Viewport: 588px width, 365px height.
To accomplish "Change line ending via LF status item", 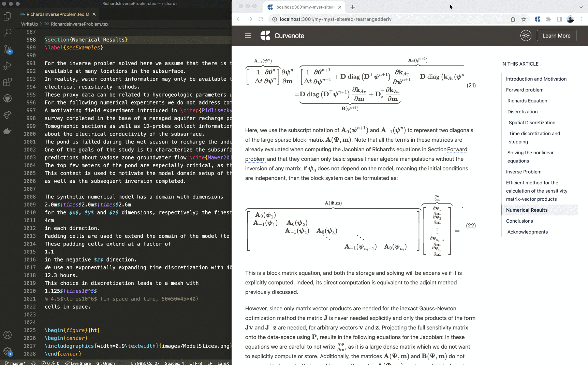I will [210, 363].
